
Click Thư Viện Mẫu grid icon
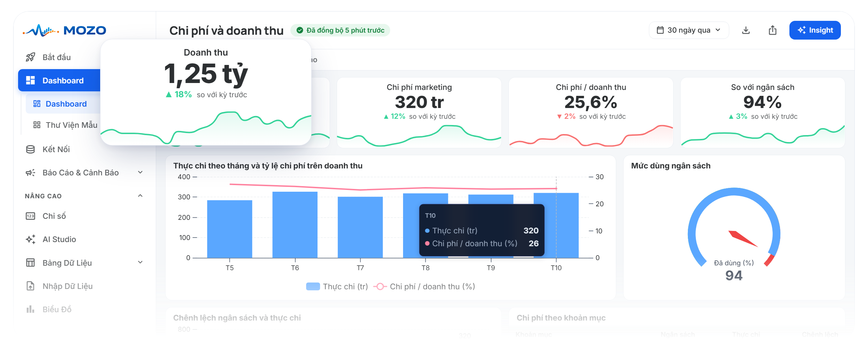click(x=37, y=125)
